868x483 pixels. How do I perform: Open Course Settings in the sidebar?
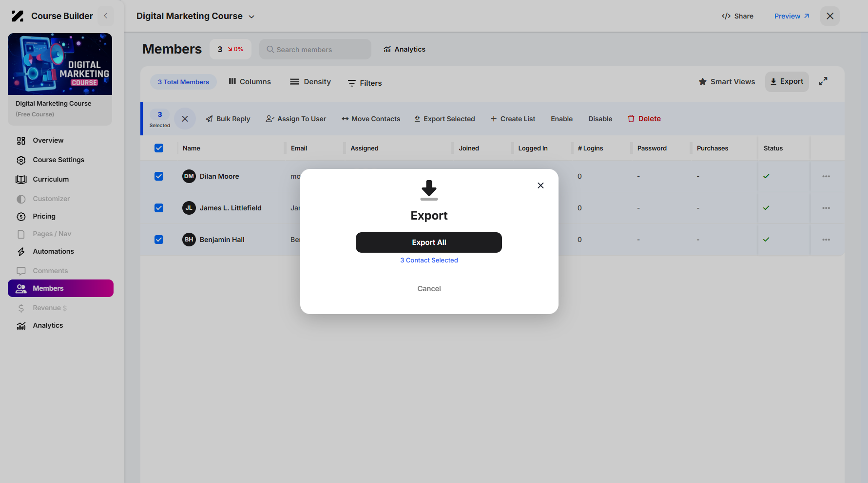click(x=58, y=160)
